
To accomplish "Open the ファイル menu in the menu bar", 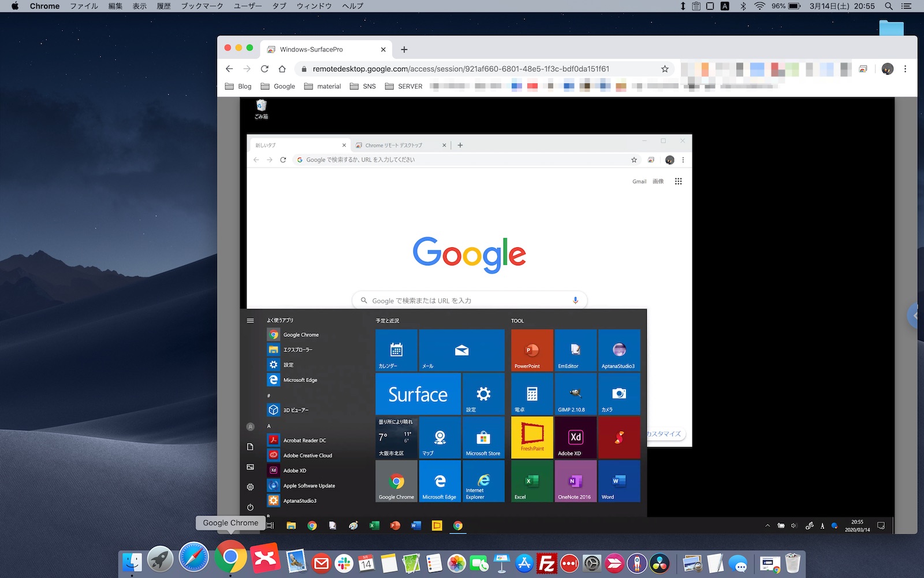I will pos(84,6).
